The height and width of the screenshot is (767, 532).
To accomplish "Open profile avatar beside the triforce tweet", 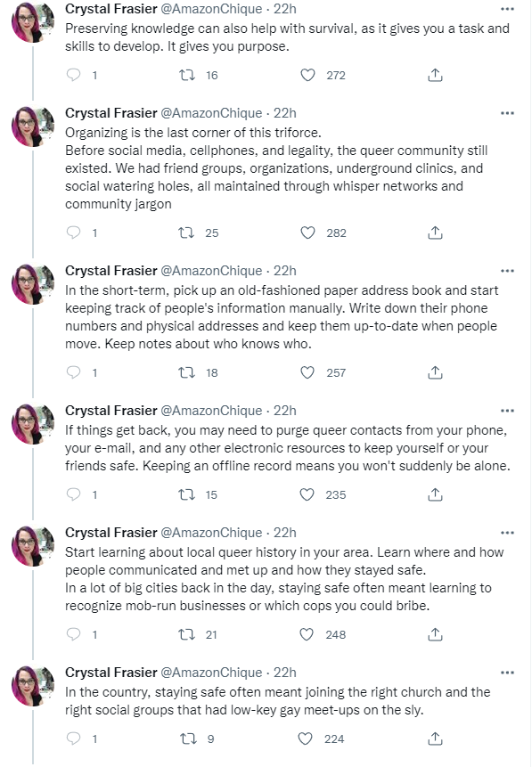I will (33, 126).
